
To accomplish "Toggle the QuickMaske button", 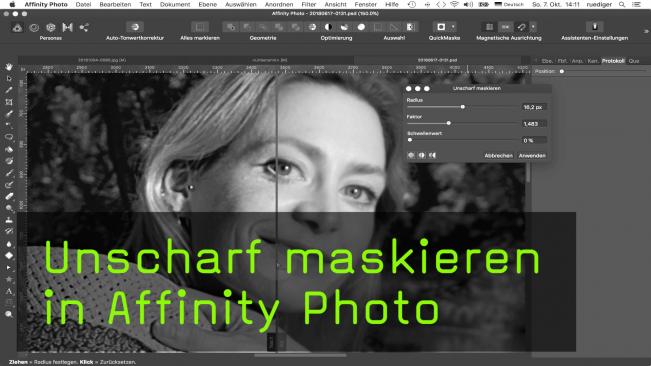I will pyautogui.click(x=441, y=27).
